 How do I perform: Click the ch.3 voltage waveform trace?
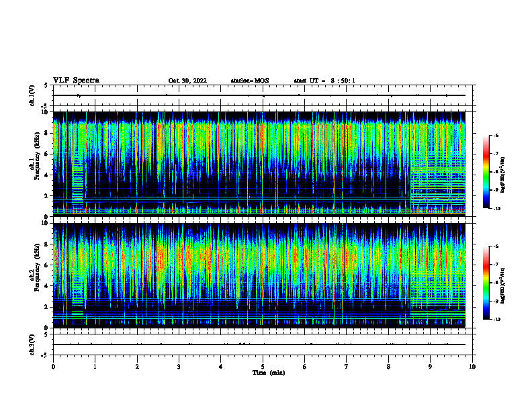pyautogui.click(x=259, y=345)
